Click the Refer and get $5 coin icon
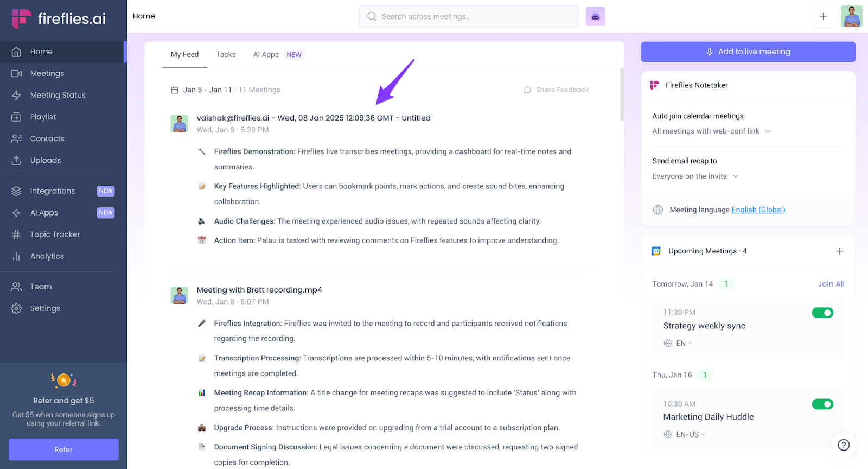The width and height of the screenshot is (868, 469). (x=63, y=381)
